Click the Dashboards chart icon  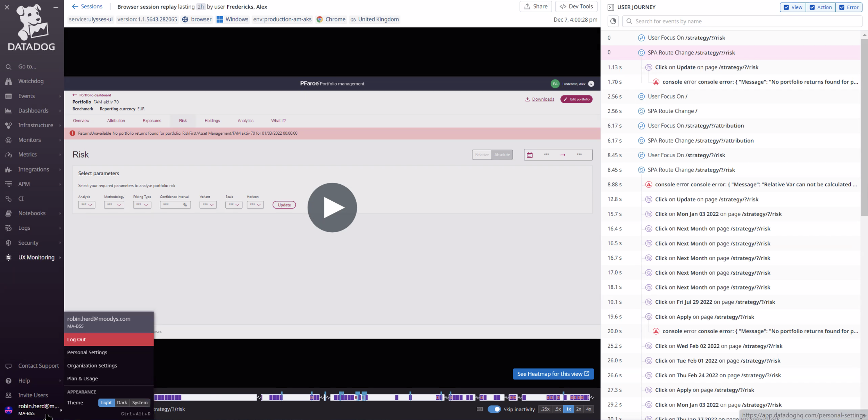[9, 111]
